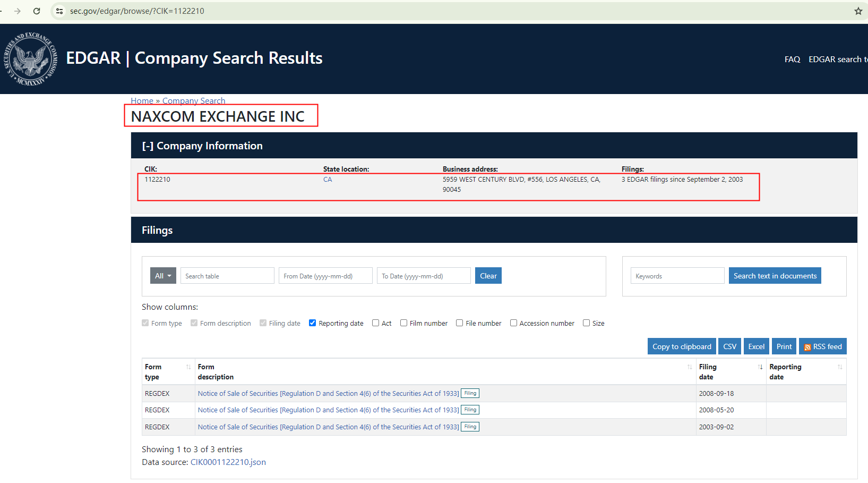Click the site information icon in address bar
Screen dimensions: 868x483
[x=59, y=11]
